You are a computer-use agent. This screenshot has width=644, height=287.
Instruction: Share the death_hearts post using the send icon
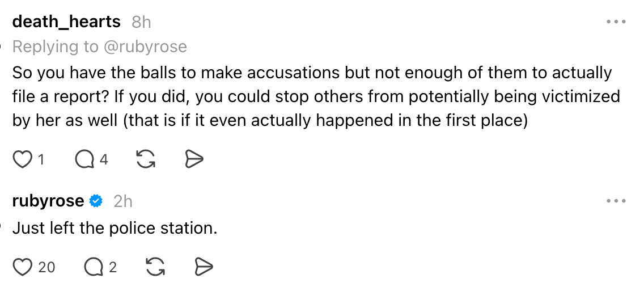[194, 160]
